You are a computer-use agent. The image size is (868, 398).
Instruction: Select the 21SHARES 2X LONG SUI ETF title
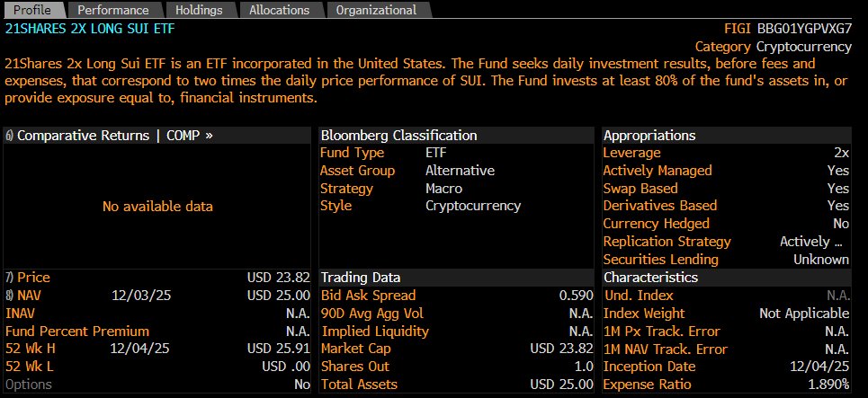[x=90, y=29]
